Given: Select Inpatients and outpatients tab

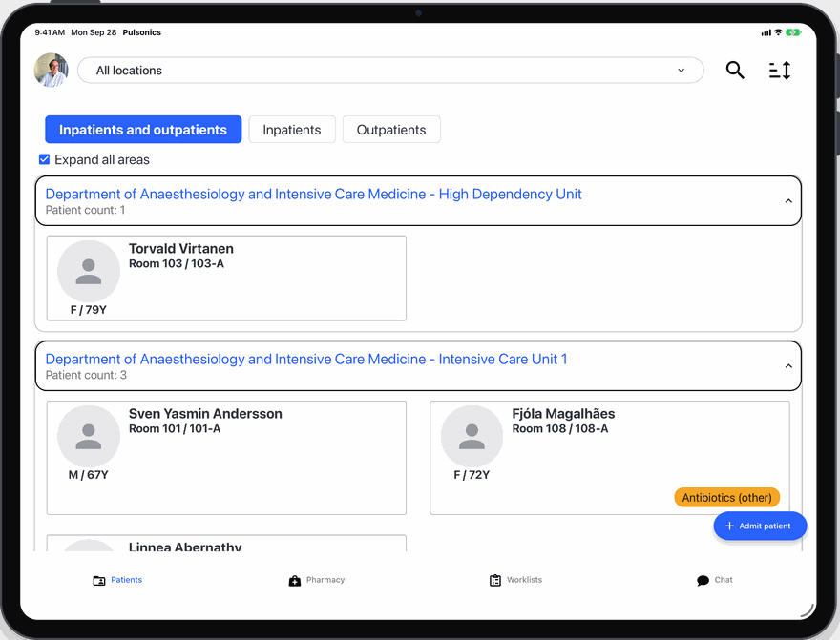Looking at the screenshot, I should click(x=143, y=130).
